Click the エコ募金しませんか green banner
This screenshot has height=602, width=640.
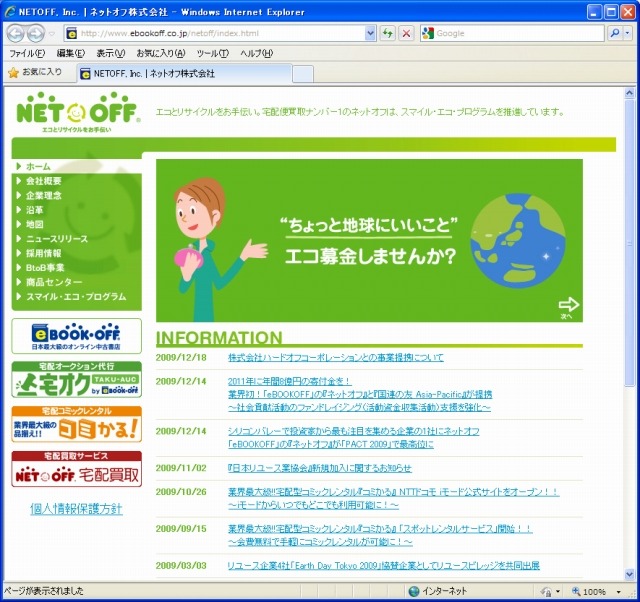tap(369, 240)
